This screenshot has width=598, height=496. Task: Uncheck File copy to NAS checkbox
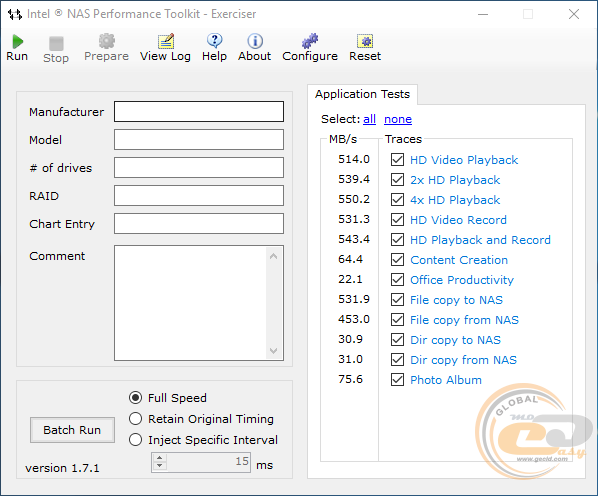(397, 299)
